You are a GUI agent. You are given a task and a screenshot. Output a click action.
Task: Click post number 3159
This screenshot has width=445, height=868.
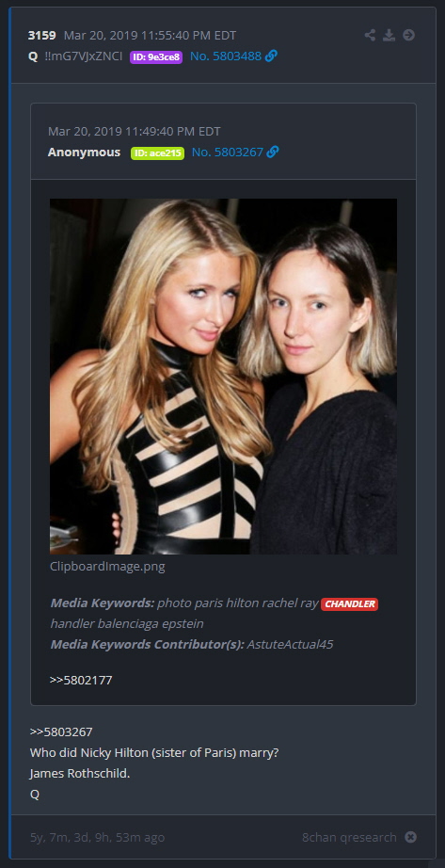(x=42, y=36)
